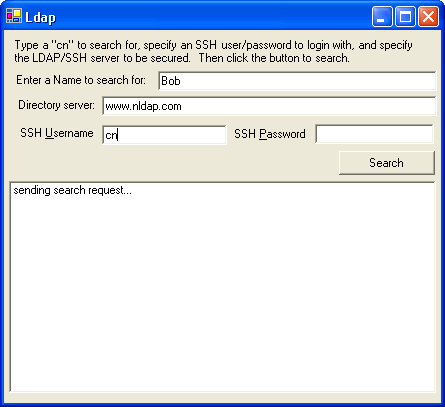Focus the name to search for field
445x407 pixels.
point(297,81)
